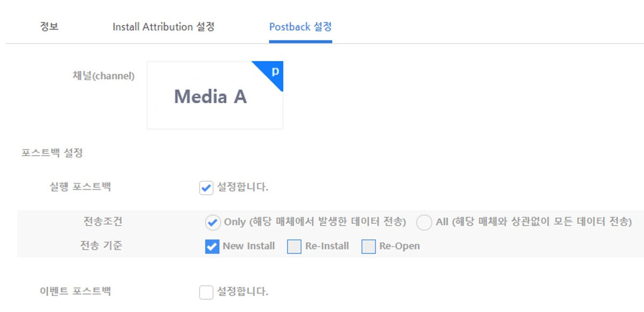Screen dimensions: 644x312
Task: Enable the Re-Install checkbox
Action: click(294, 246)
